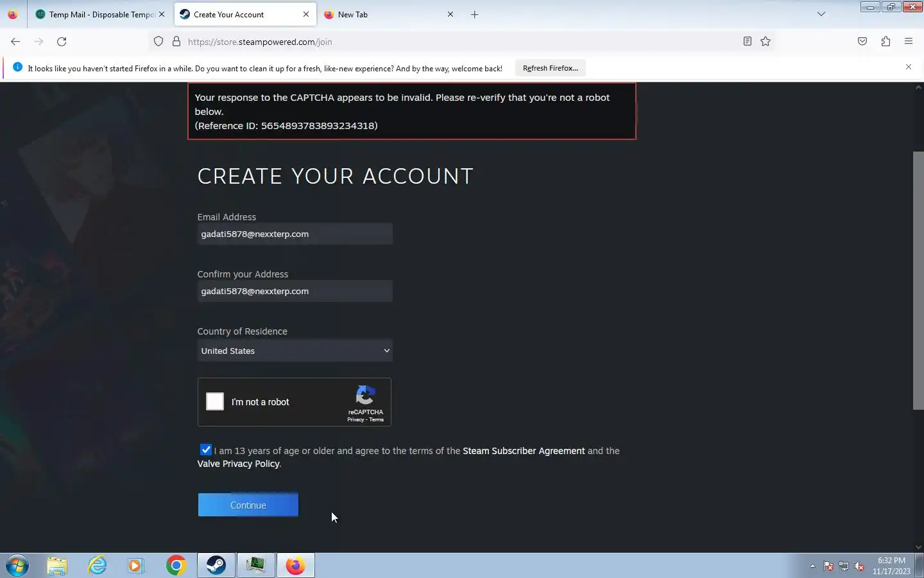Open the Country of Residence dropdown
Image resolution: width=924 pixels, height=578 pixels.
[x=295, y=351]
